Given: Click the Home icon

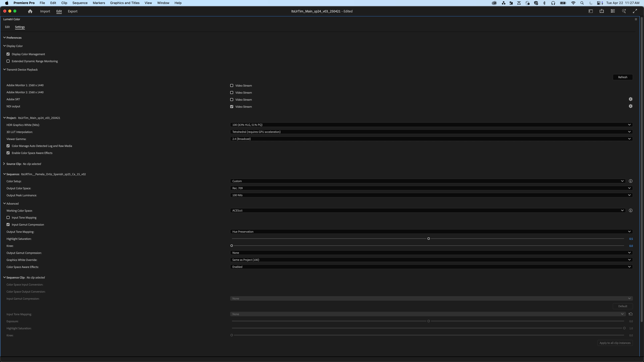Looking at the screenshot, I should (x=30, y=11).
